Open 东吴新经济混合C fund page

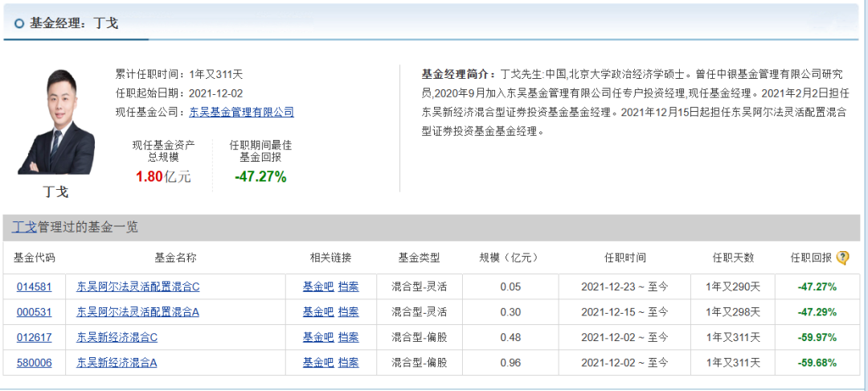117,337
